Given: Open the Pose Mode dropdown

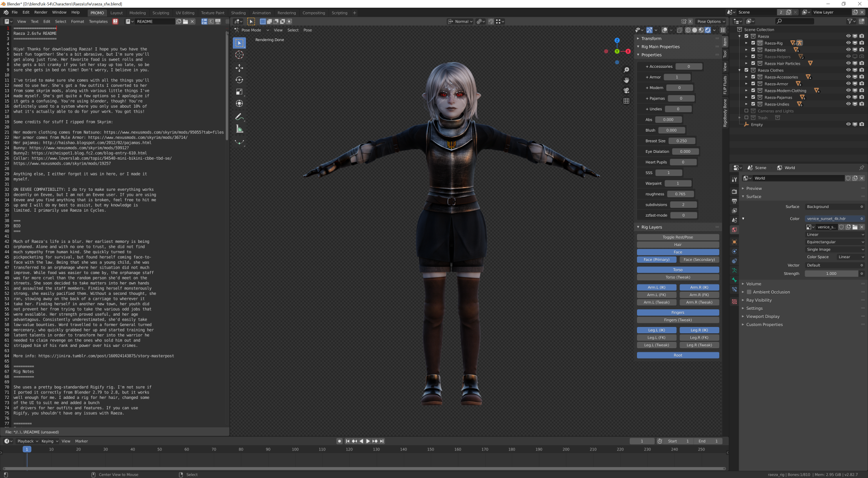Looking at the screenshot, I should click(x=251, y=30).
